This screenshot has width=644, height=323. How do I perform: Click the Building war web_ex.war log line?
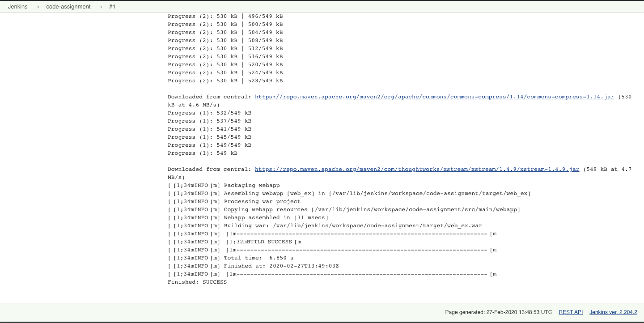pos(322,225)
